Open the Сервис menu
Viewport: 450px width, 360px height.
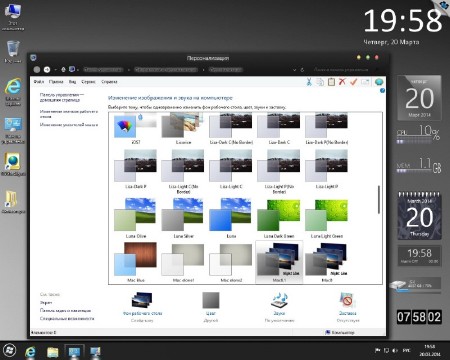[88, 82]
